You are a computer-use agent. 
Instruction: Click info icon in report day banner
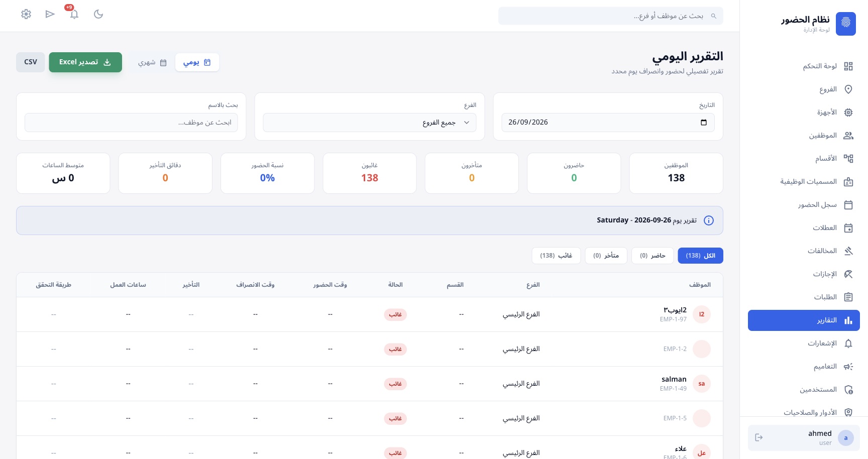click(x=709, y=220)
